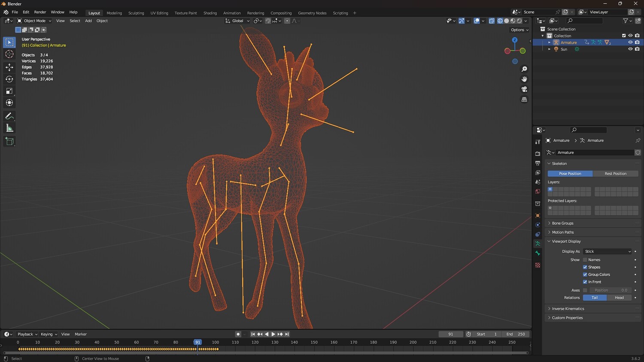Open the Texture properties tab
This screenshot has width=644, height=362.
coord(538,265)
